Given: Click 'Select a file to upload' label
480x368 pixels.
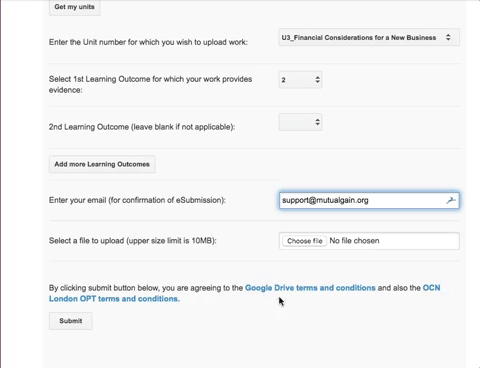Looking at the screenshot, I should click(x=133, y=241).
